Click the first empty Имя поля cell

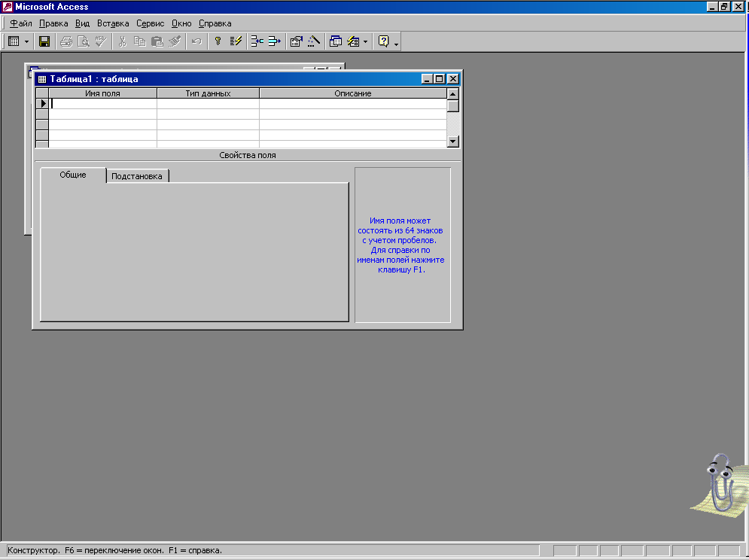coord(102,103)
